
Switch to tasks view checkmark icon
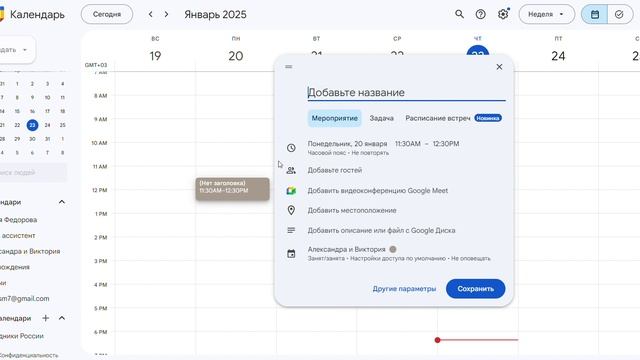click(x=619, y=14)
